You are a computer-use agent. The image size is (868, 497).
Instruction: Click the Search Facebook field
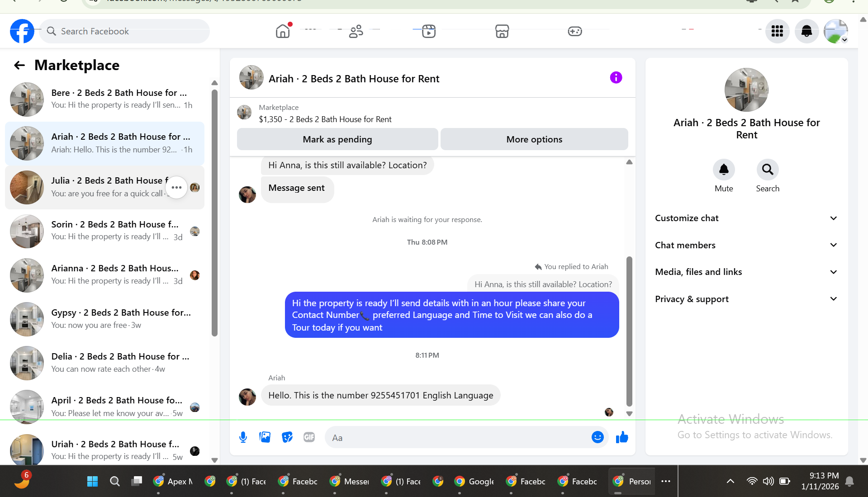pyautogui.click(x=124, y=31)
